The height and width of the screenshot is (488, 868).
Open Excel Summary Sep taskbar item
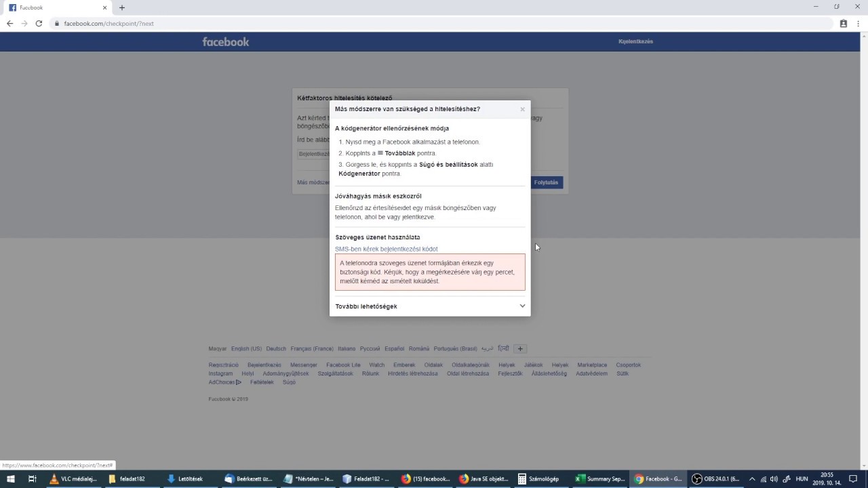point(600,479)
